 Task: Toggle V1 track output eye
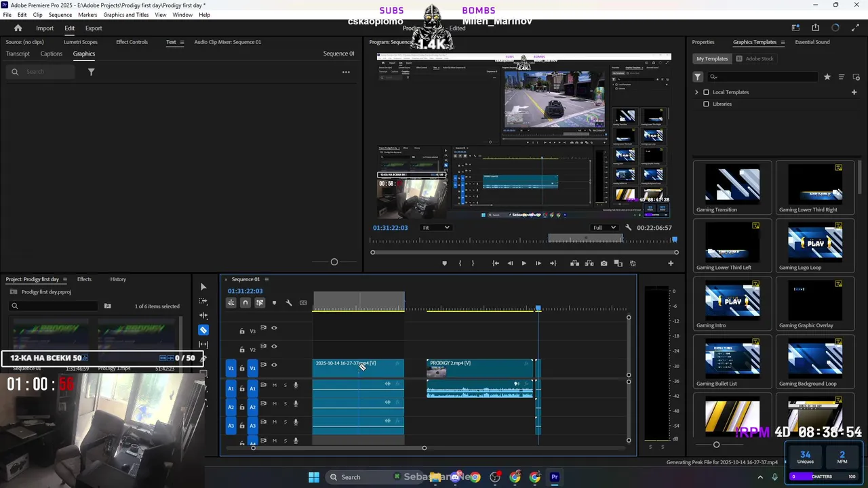pos(274,365)
